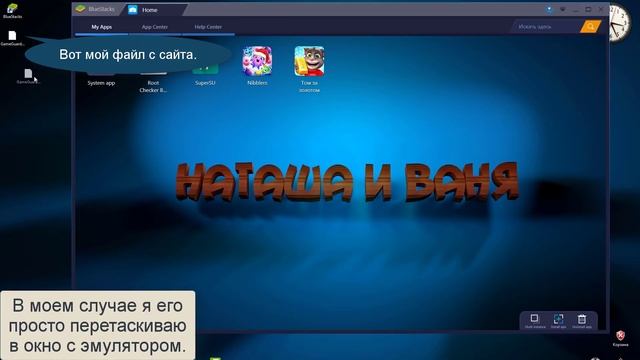
Task: Open the recycle bin Корзина icon
Action: point(620,338)
